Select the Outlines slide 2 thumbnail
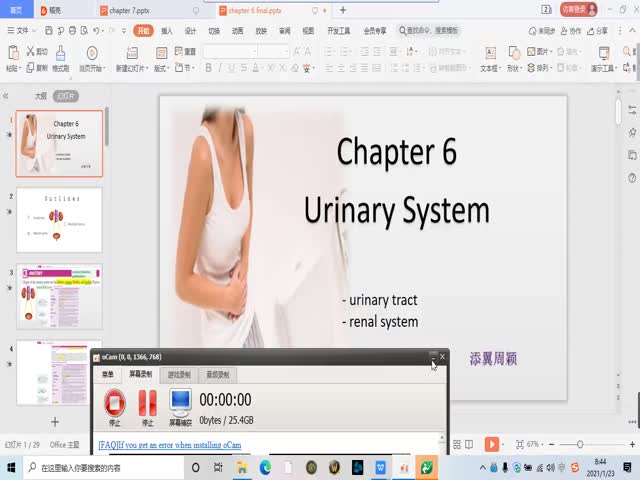The width and height of the screenshot is (640, 480). tap(59, 220)
